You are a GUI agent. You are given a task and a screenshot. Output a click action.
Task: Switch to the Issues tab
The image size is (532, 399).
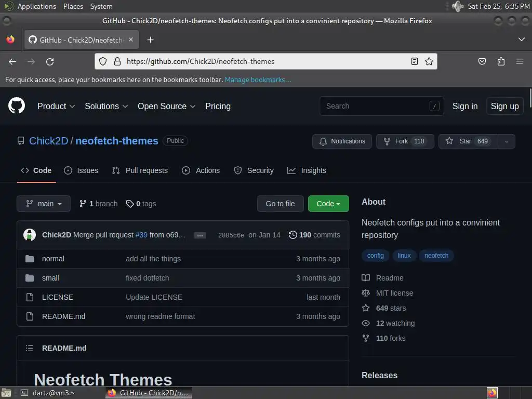pos(81,170)
